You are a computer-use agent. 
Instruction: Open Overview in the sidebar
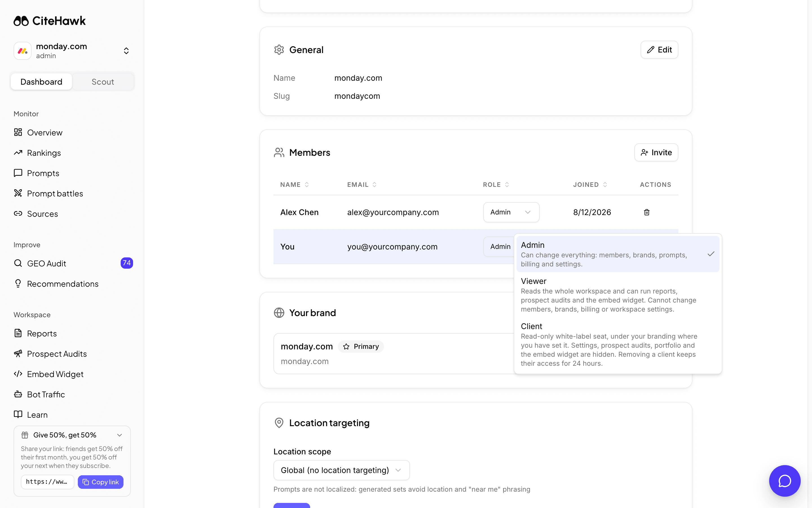pos(45,133)
